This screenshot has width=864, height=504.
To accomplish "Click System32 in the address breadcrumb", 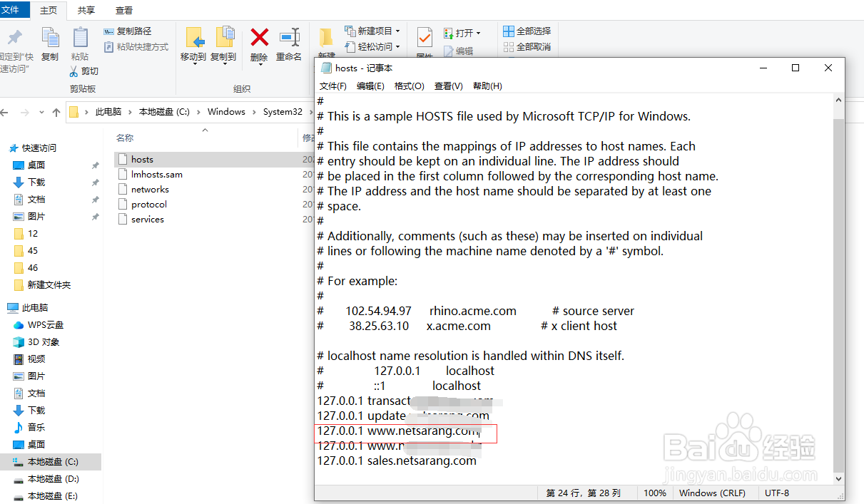I will (x=283, y=112).
